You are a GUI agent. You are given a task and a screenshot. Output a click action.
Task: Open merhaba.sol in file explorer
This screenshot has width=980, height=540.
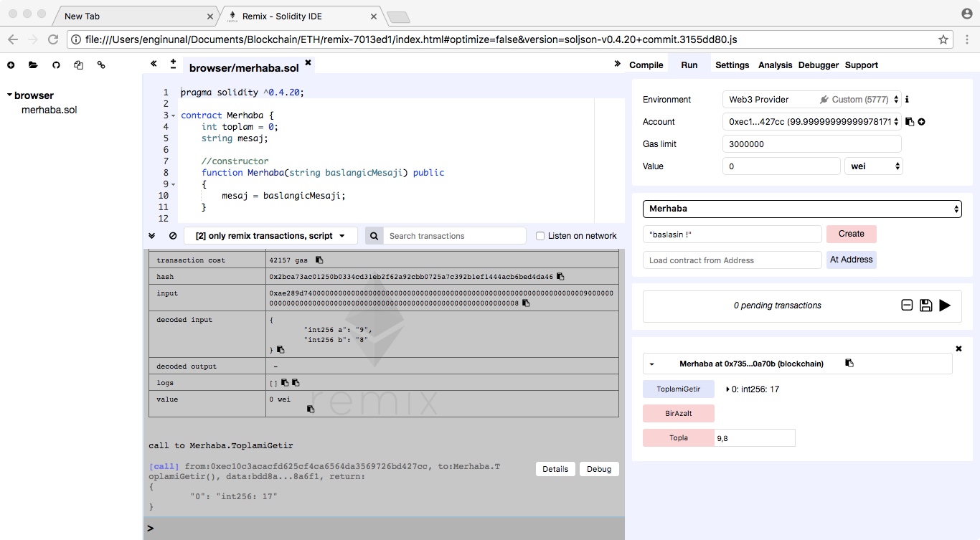[49, 110]
